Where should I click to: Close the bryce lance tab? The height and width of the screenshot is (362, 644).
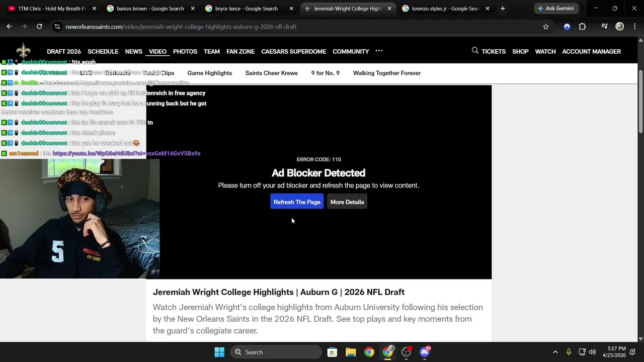pos(291,9)
